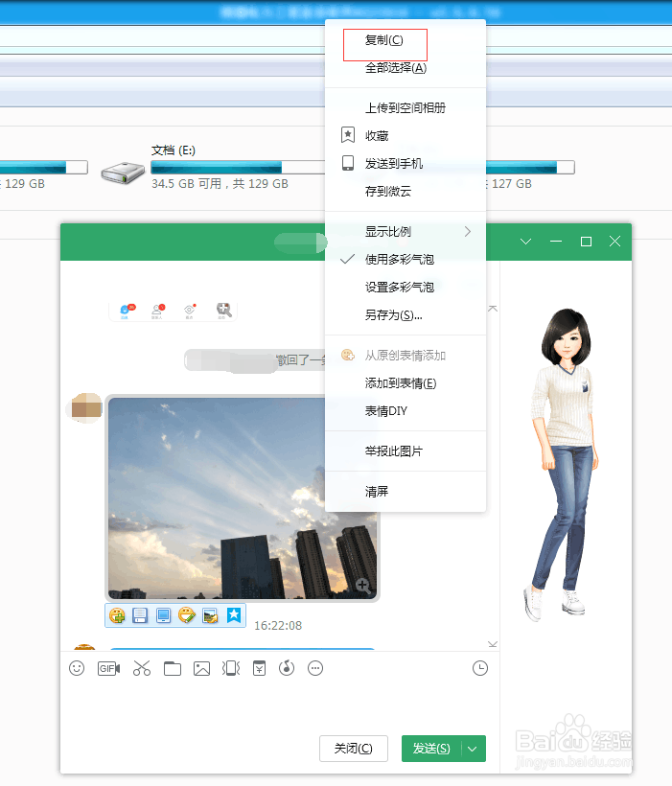The image size is (672, 786).
Task: Start a screenshot with the scissors icon
Action: click(142, 668)
